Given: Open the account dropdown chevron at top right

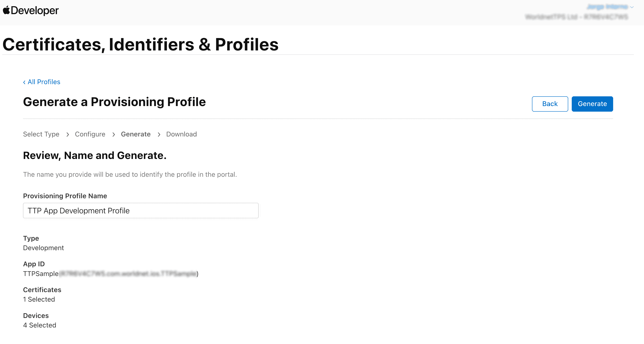Looking at the screenshot, I should pyautogui.click(x=632, y=7).
